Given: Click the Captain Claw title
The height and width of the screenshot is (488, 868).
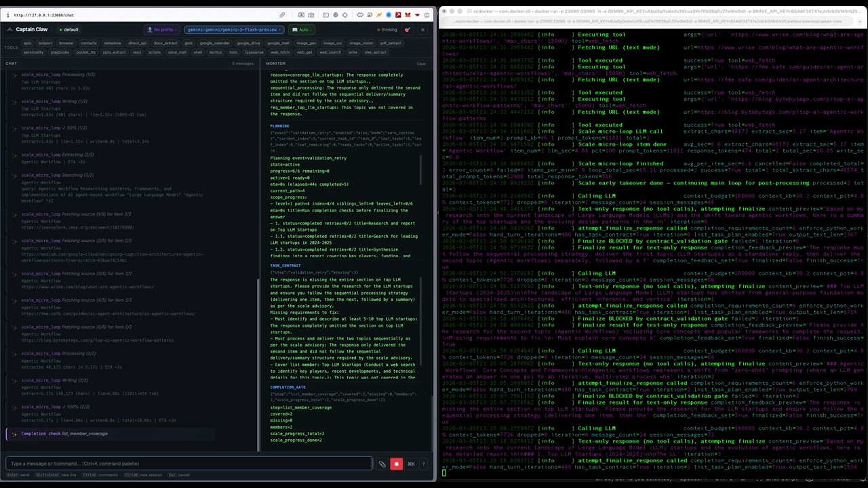Looking at the screenshot, I should [x=32, y=30].
